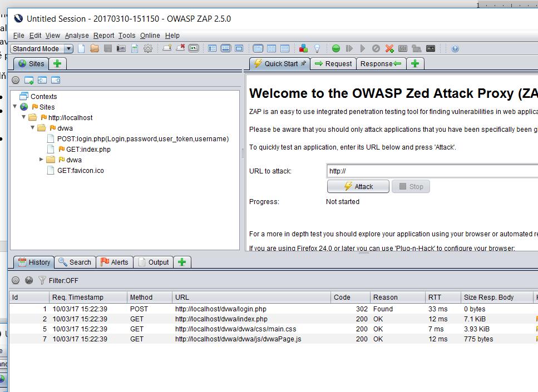Click the lightbulb toolbar icon
The width and height of the screenshot is (538, 392).
317,48
